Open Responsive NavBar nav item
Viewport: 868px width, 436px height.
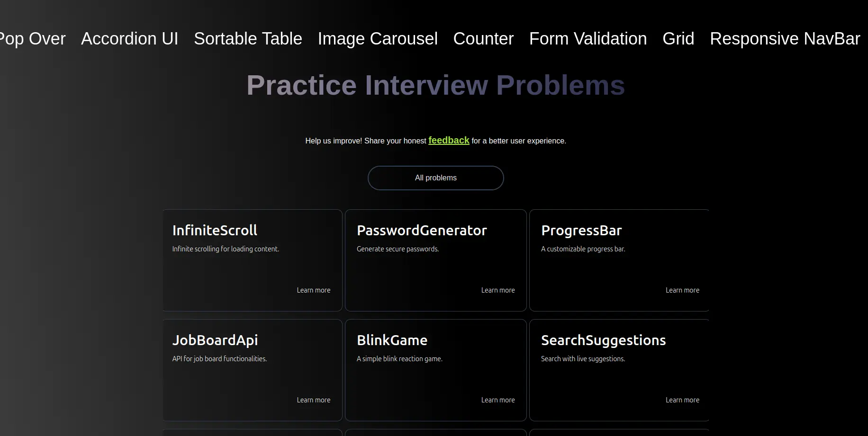(x=785, y=39)
